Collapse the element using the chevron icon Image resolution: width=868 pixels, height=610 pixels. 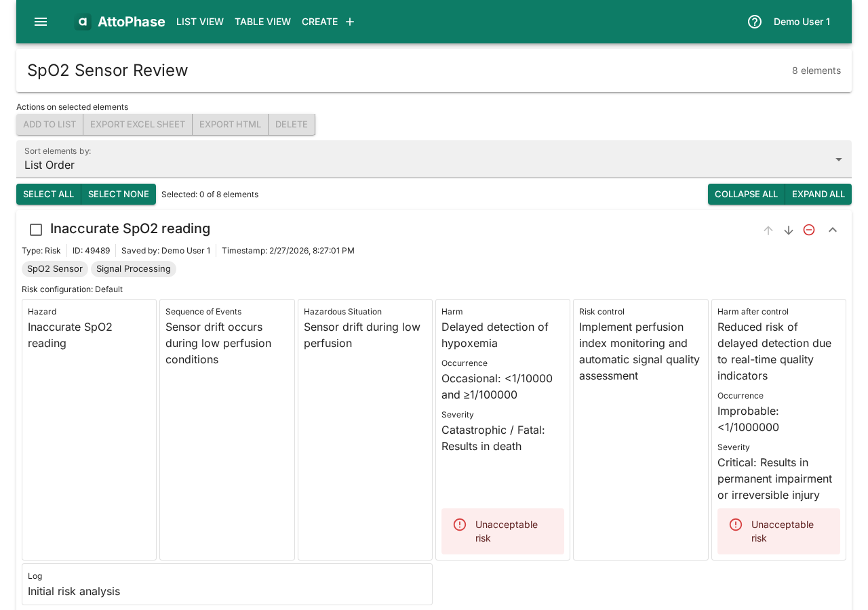coord(831,230)
